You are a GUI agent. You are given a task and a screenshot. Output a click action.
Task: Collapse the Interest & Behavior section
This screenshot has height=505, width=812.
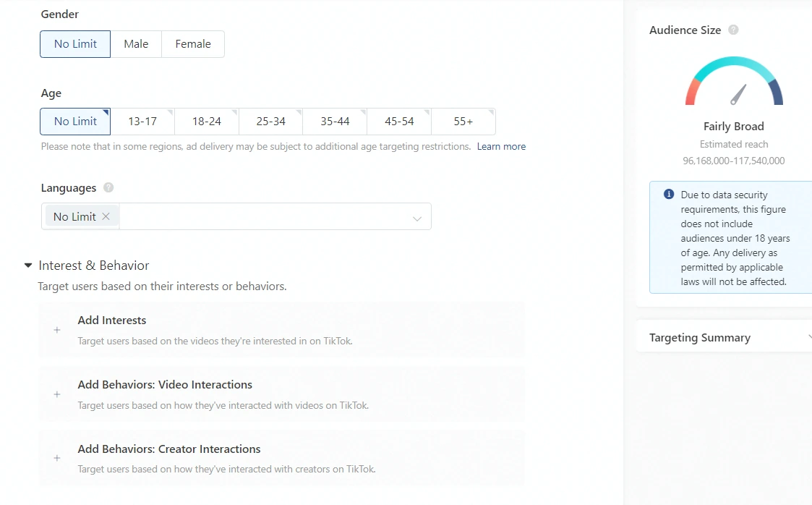(28, 266)
